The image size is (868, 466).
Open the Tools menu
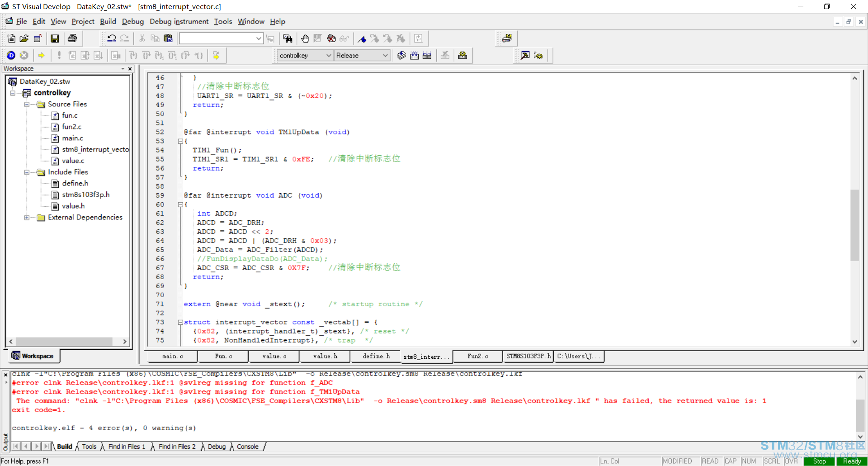223,21
